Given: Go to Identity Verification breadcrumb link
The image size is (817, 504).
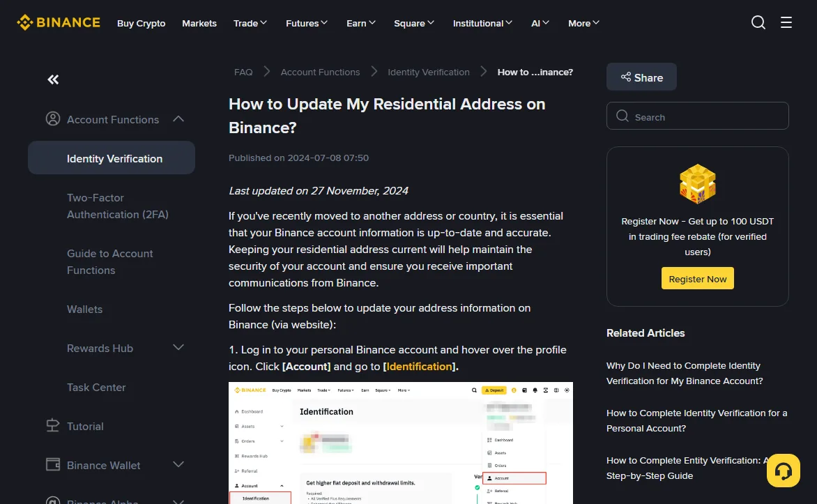Looking at the screenshot, I should point(428,72).
